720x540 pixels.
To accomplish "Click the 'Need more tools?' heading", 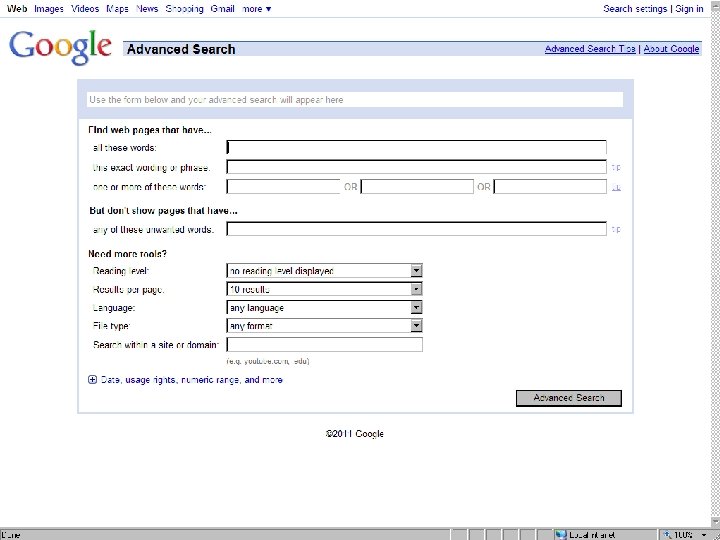I will coord(127,254).
